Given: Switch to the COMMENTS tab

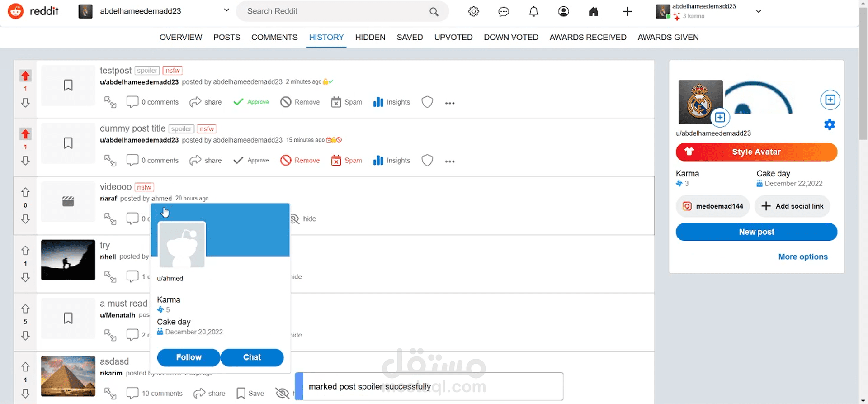Looking at the screenshot, I should click(274, 37).
